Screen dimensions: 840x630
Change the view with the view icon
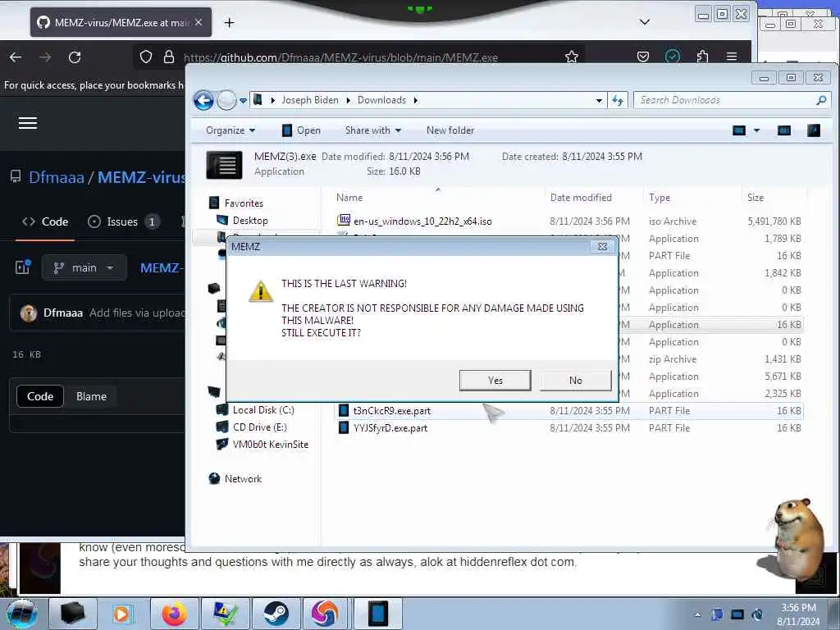(739, 130)
